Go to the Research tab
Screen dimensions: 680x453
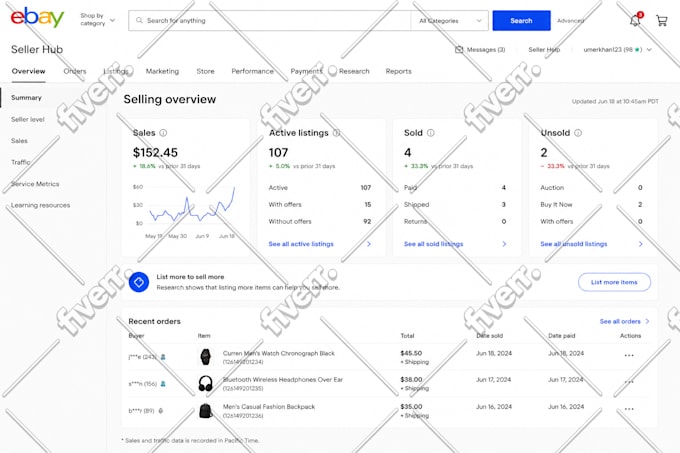[x=354, y=71]
